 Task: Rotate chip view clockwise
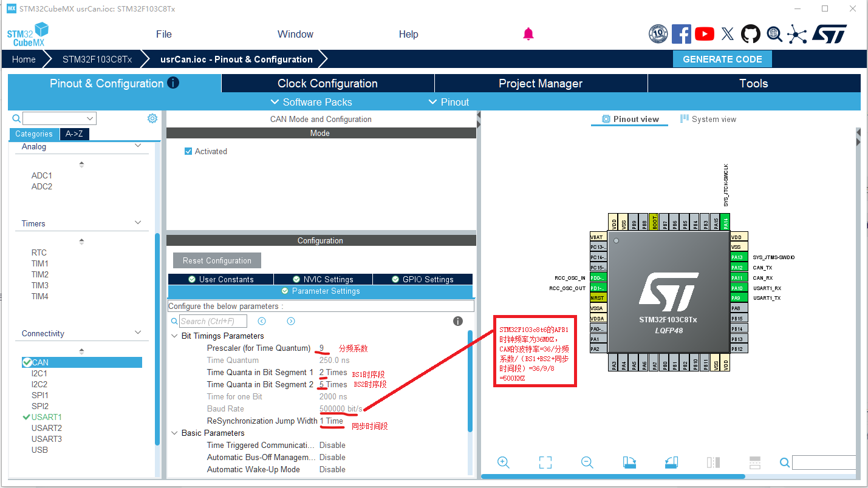[629, 463]
